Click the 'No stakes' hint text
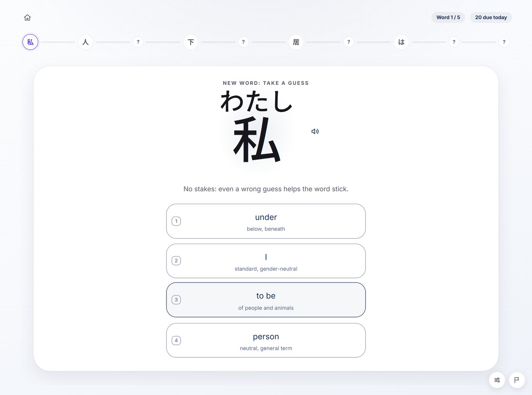532x395 pixels. pos(266,189)
